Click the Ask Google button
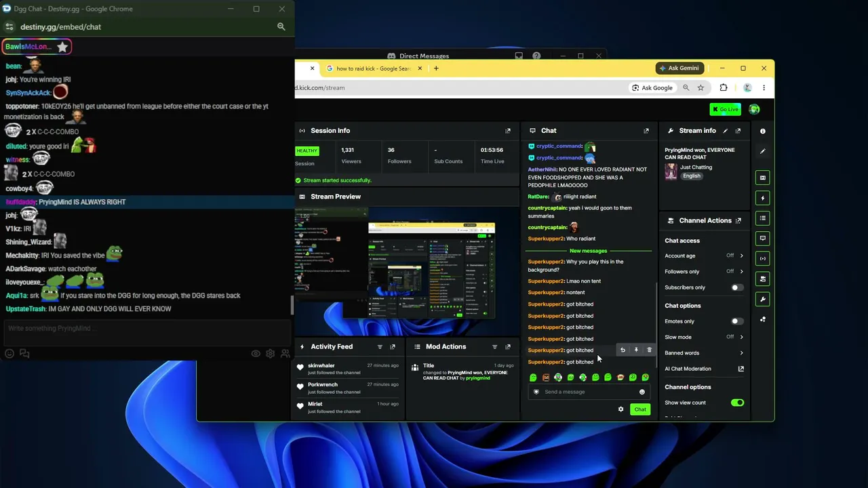Screen dimensions: 868x488 click(652, 87)
